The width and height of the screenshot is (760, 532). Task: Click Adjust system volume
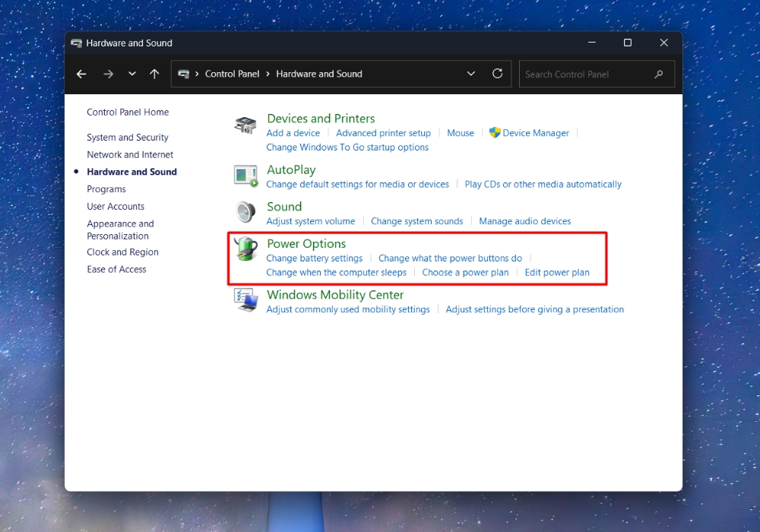tap(311, 221)
